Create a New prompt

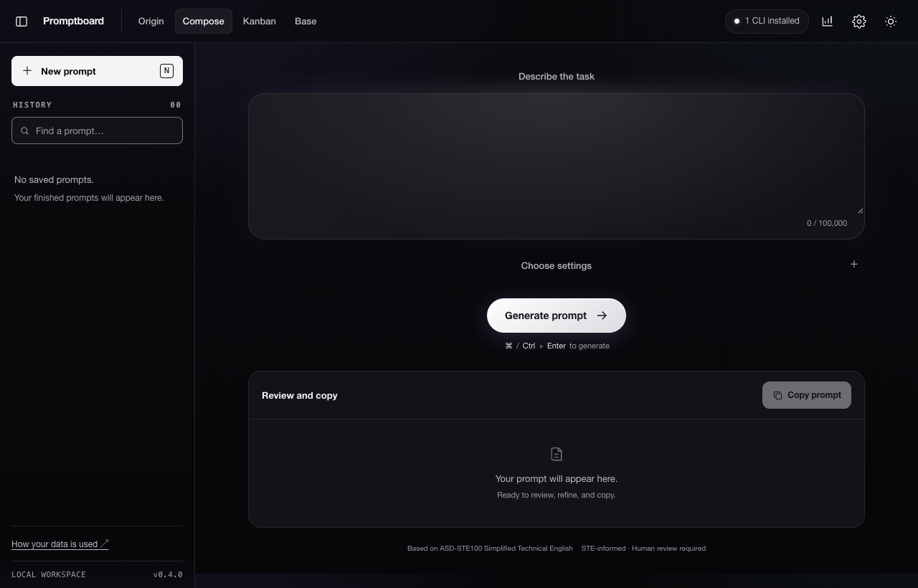[x=97, y=71]
